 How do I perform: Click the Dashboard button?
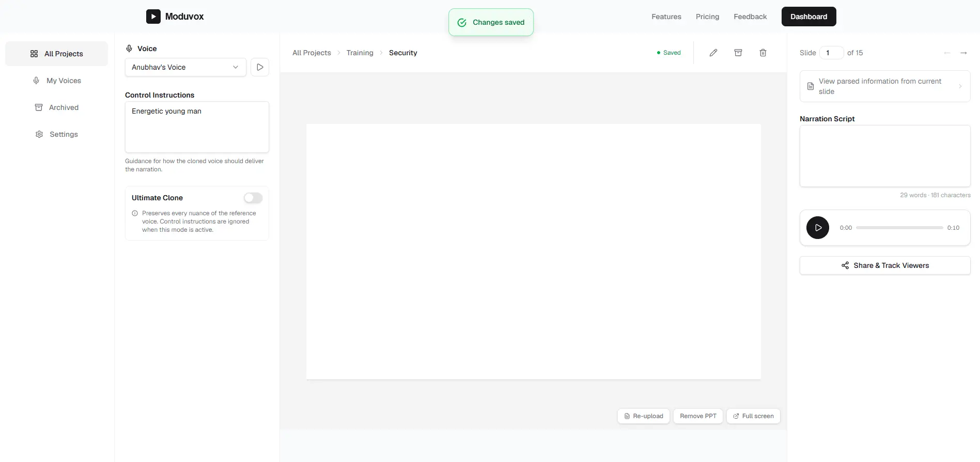tap(809, 17)
